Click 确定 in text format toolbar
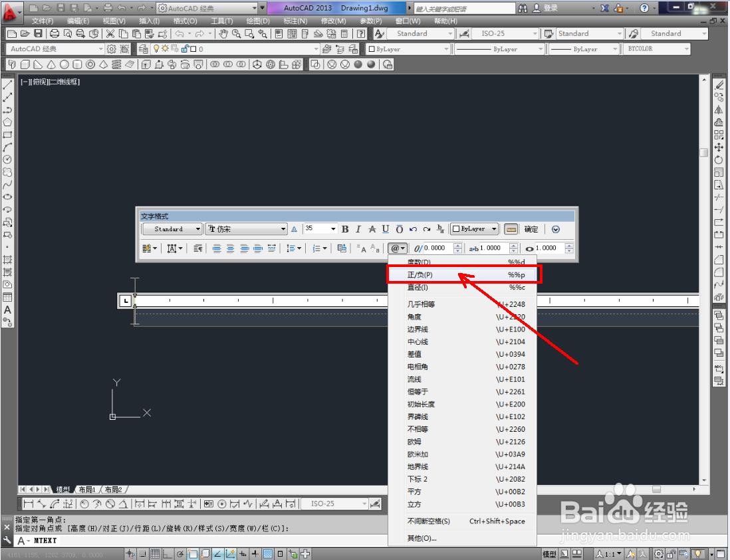The height and width of the screenshot is (560, 730). click(x=531, y=229)
